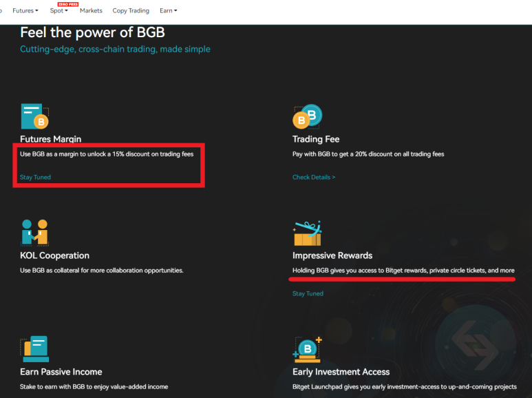Click the Trading Fee coins icon
Viewport: 532px width, 398px height.
tap(308, 116)
